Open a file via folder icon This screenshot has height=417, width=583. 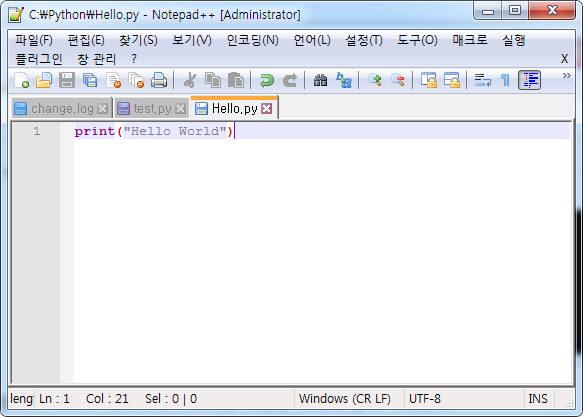tap(44, 80)
